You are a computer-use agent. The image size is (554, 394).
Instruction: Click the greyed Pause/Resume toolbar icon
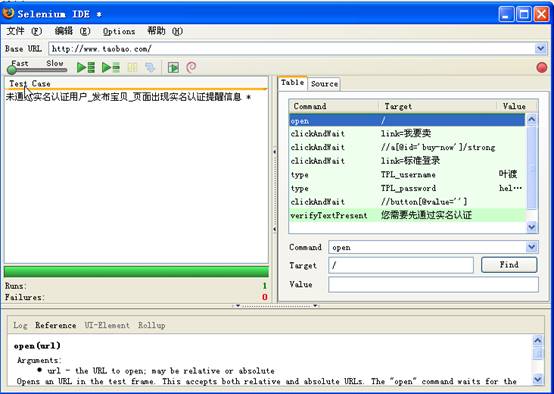[132, 67]
